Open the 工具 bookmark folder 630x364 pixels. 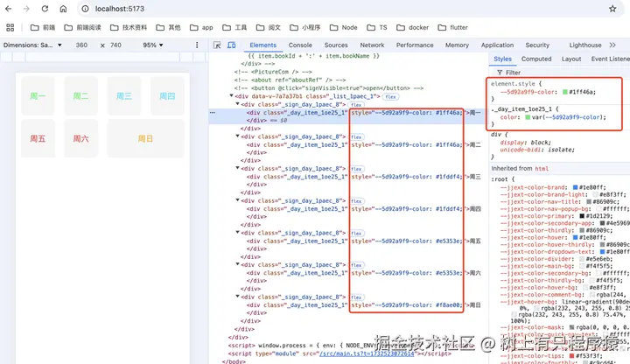pos(234,27)
